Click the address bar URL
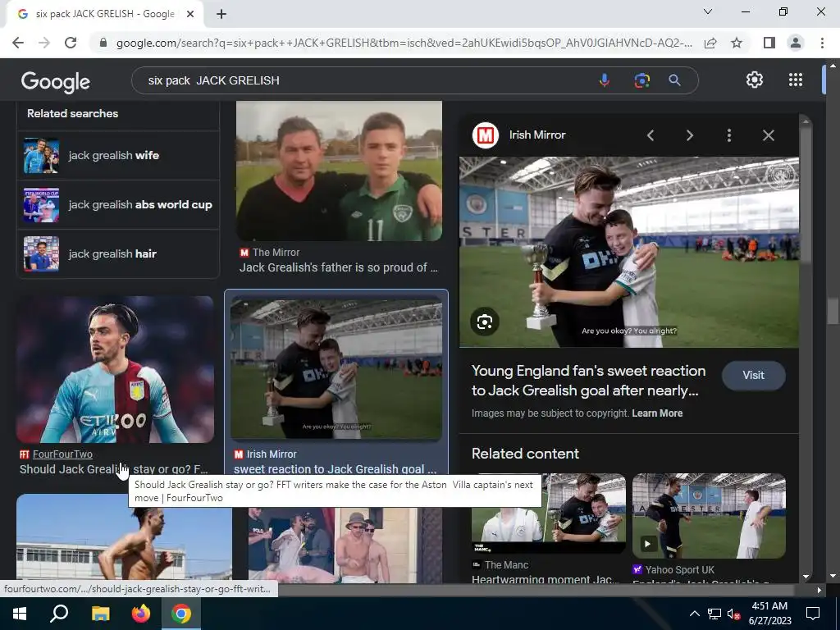 [x=404, y=43]
